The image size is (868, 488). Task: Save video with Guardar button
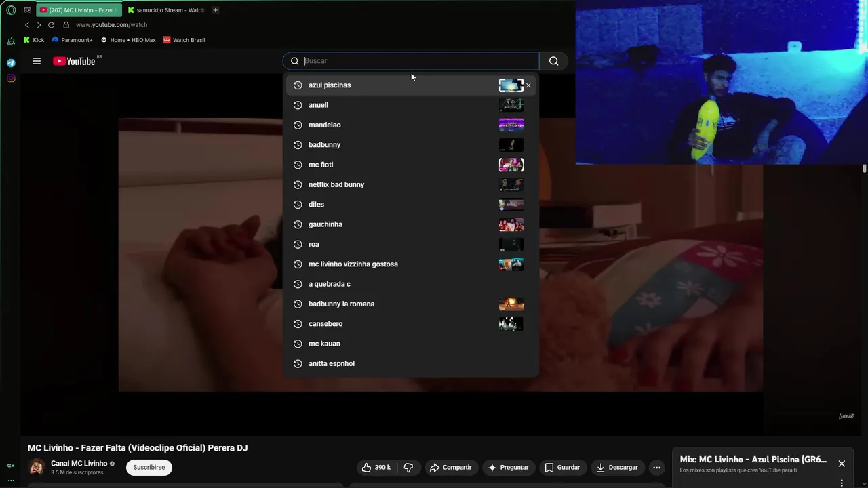coord(562,467)
